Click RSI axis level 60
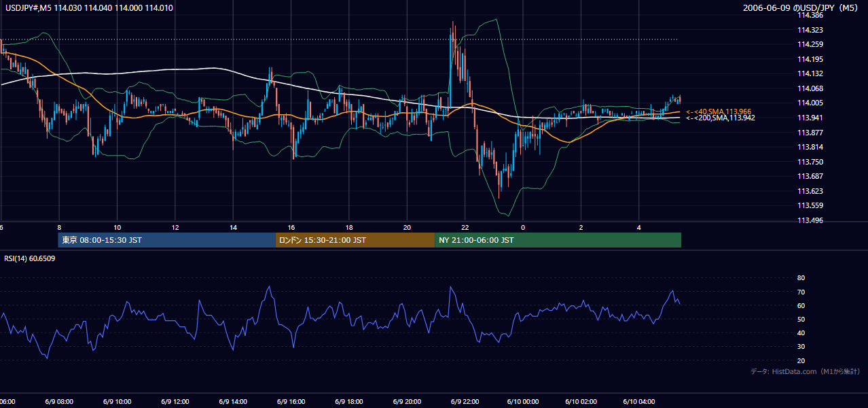The width and height of the screenshot is (868, 408). click(801, 305)
